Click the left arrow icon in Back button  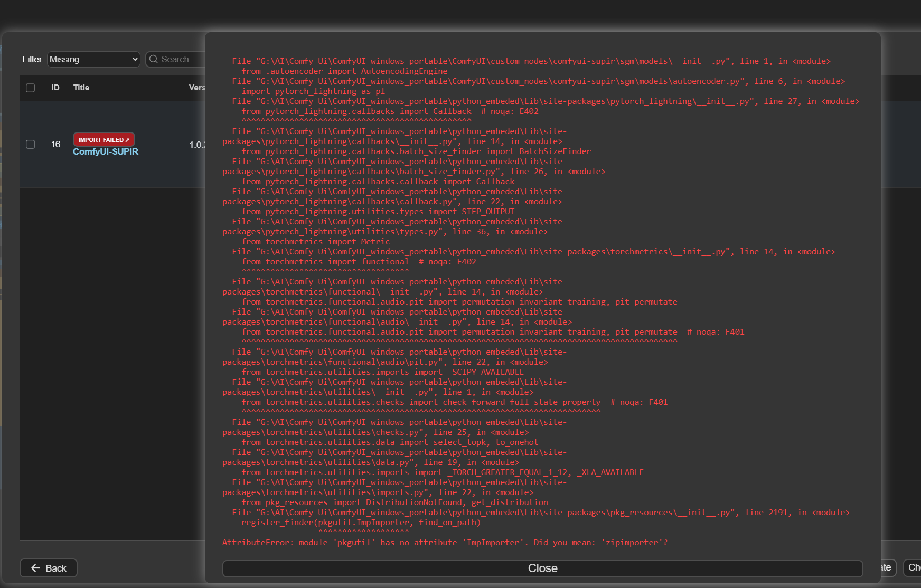pyautogui.click(x=36, y=568)
